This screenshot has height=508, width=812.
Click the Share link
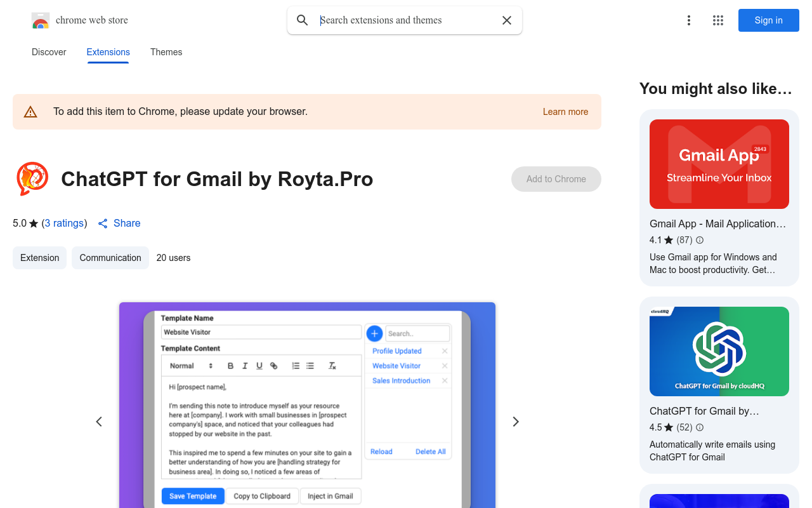point(127,224)
